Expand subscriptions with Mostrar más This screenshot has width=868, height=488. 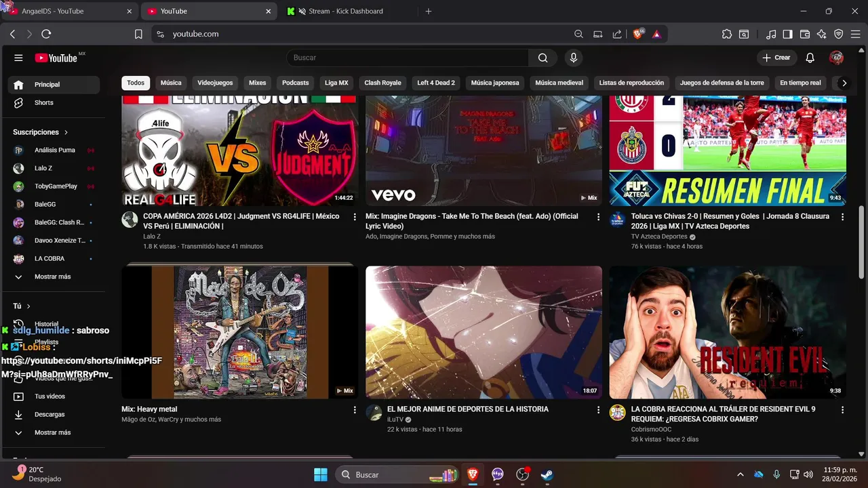click(54, 277)
